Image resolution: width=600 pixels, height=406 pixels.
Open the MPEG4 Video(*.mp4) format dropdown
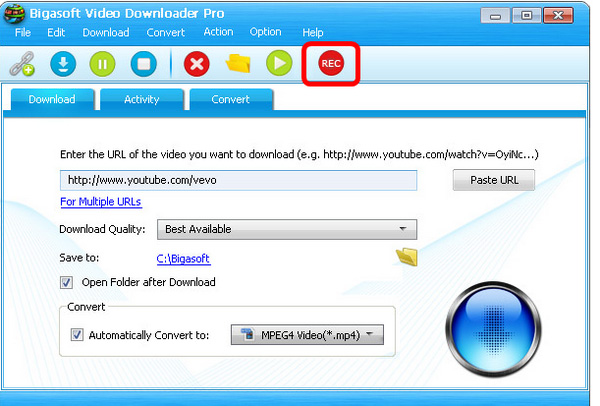tap(307, 335)
